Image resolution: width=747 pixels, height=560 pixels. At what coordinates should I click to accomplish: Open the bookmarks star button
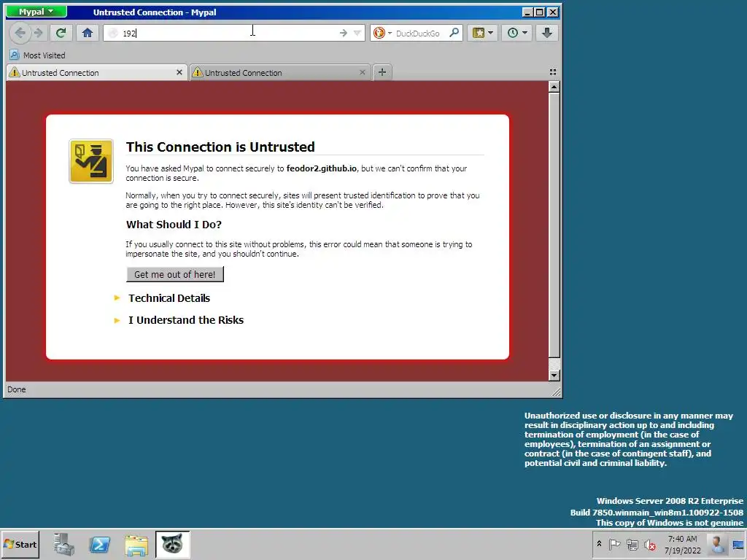(479, 33)
